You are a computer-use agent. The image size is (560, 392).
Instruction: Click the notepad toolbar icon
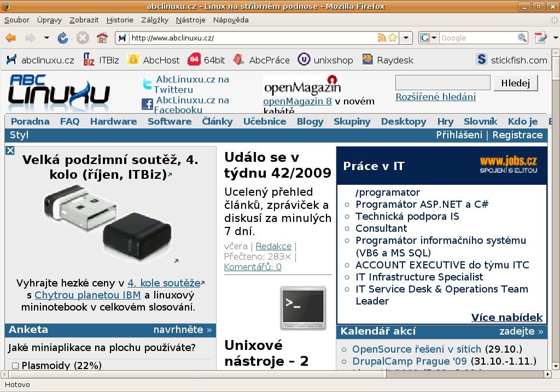coord(540,38)
